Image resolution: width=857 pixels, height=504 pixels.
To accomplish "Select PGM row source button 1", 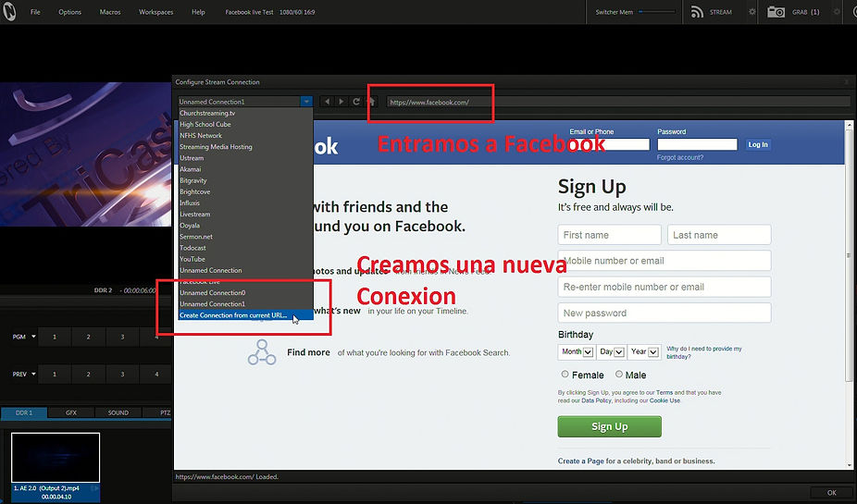I will pyautogui.click(x=54, y=337).
